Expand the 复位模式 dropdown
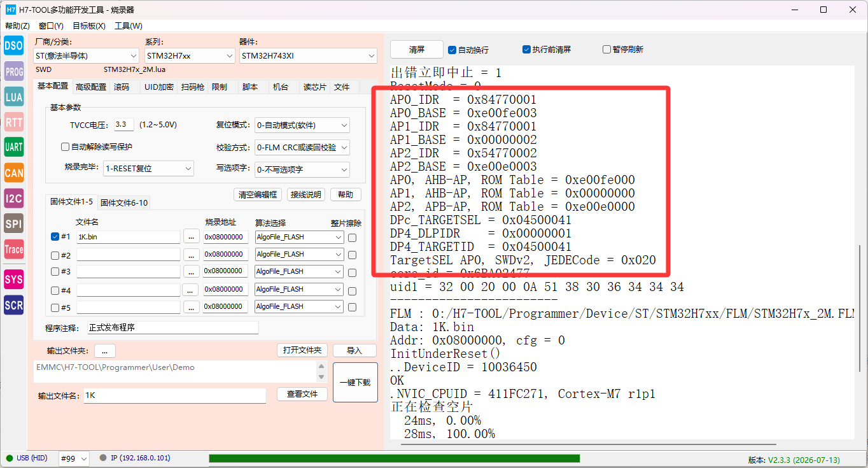The image size is (868, 468). point(302,125)
